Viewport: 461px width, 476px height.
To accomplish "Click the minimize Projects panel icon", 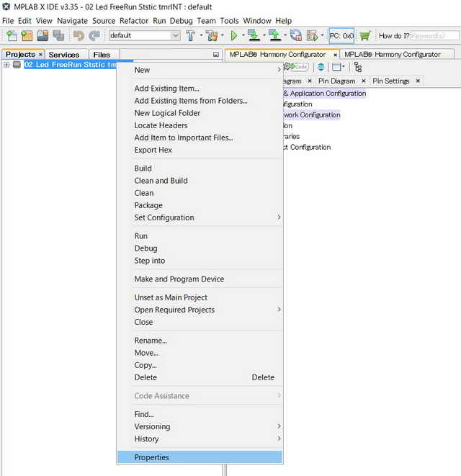I will 216,54.
